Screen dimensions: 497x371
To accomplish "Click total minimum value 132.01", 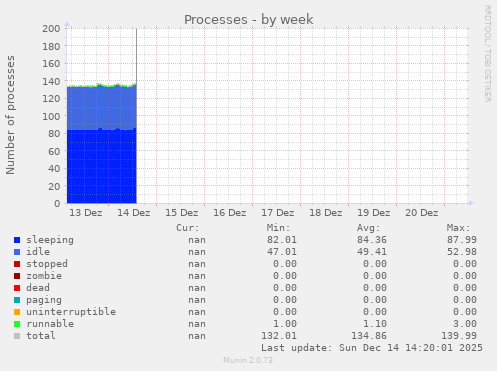I will [279, 336].
